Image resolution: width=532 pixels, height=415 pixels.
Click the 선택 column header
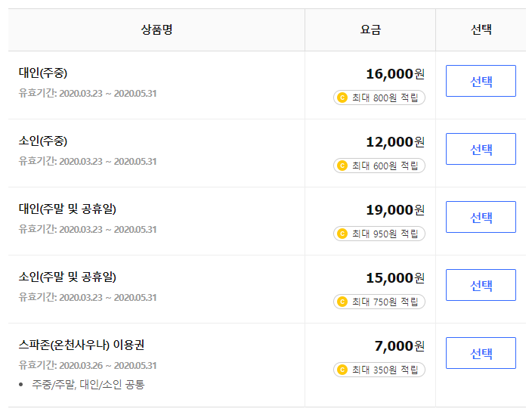(x=481, y=30)
